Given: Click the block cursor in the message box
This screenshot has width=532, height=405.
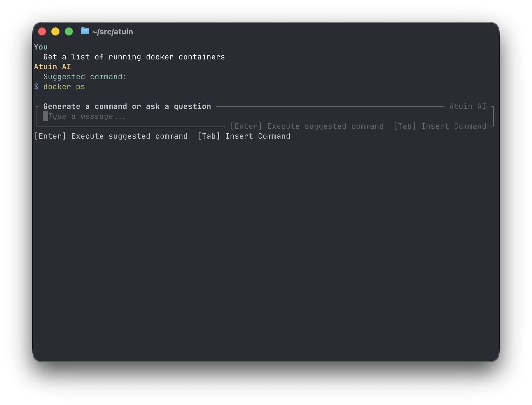Looking at the screenshot, I should (45, 117).
